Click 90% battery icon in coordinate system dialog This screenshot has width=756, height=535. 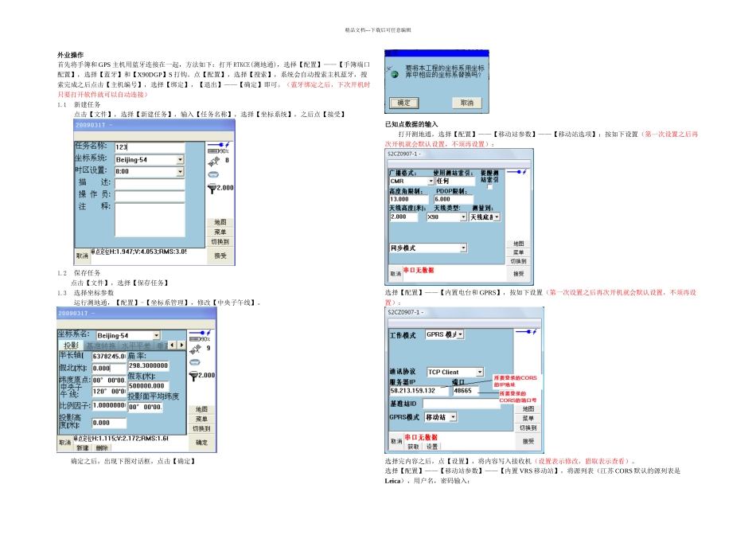(200, 339)
